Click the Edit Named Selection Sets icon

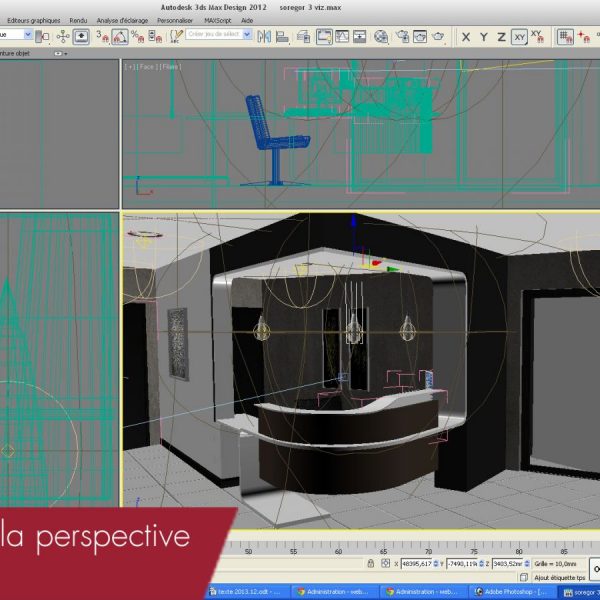[x=176, y=37]
